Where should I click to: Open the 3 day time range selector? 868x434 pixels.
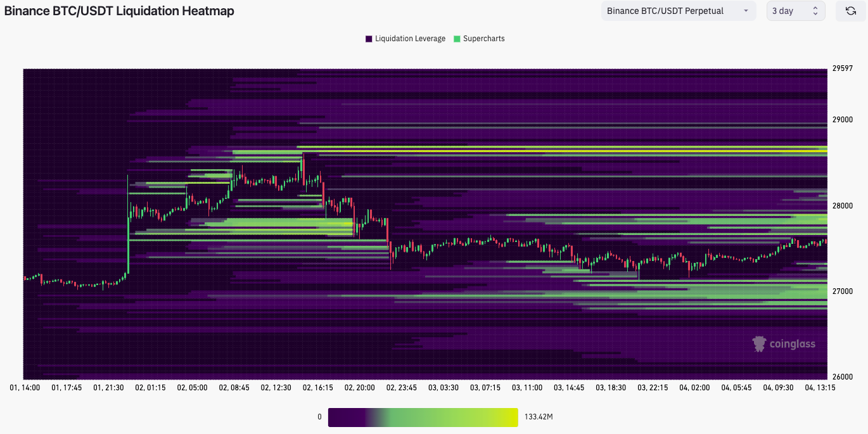pyautogui.click(x=795, y=11)
